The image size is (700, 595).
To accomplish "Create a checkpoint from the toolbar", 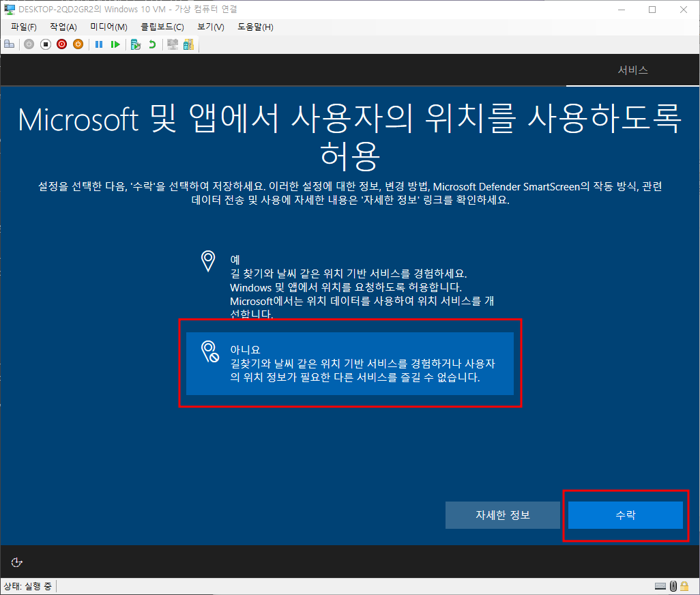I will tap(136, 44).
